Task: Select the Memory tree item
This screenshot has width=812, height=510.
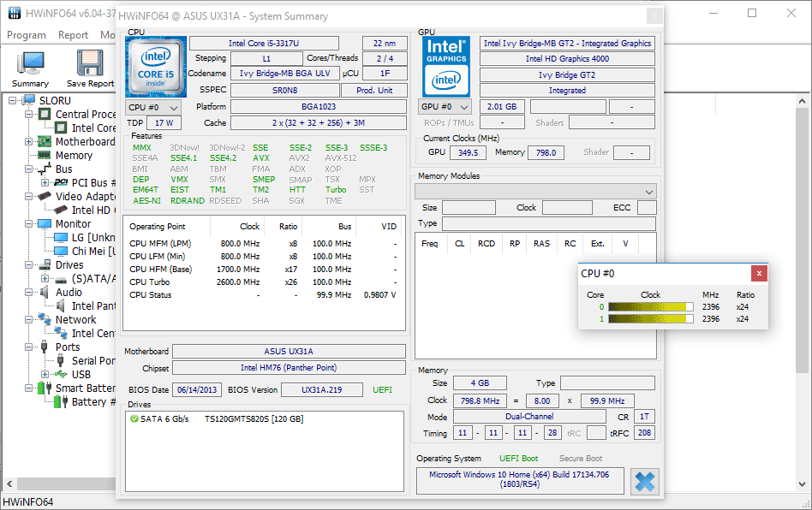Action: pos(74,155)
